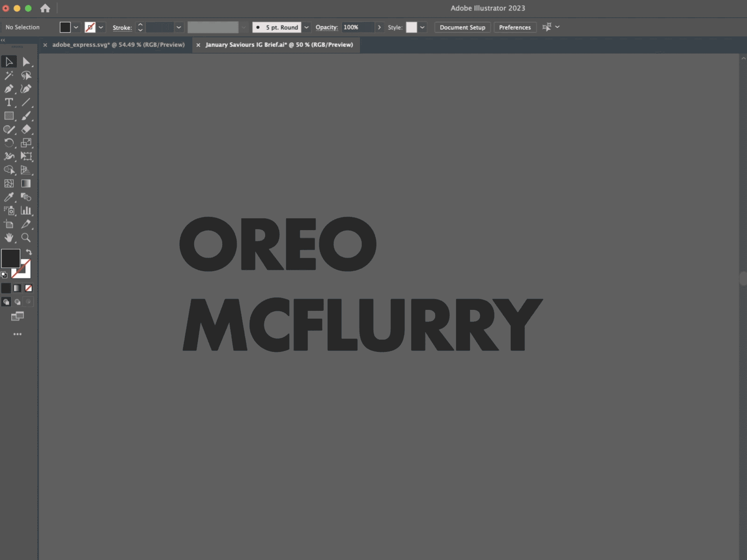The image size is (747, 560).
Task: Select the Line Segment tool
Action: click(26, 102)
